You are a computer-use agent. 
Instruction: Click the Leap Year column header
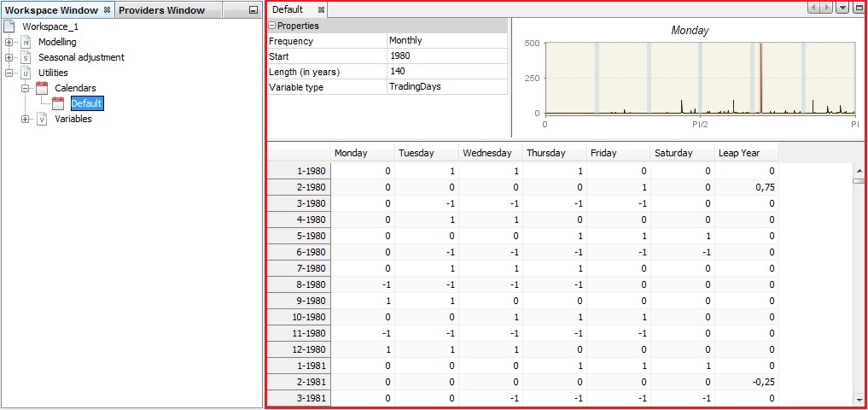pos(745,153)
